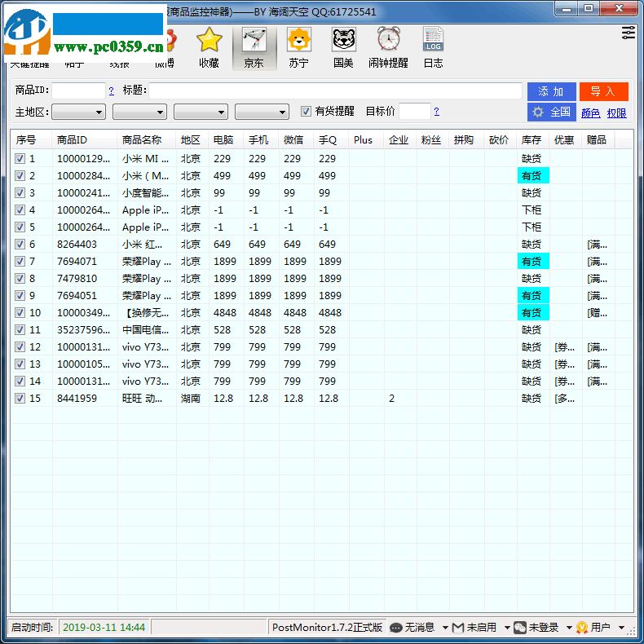Sort by the 序号 column header
Viewport: 644px width, 644px height.
click(31, 140)
